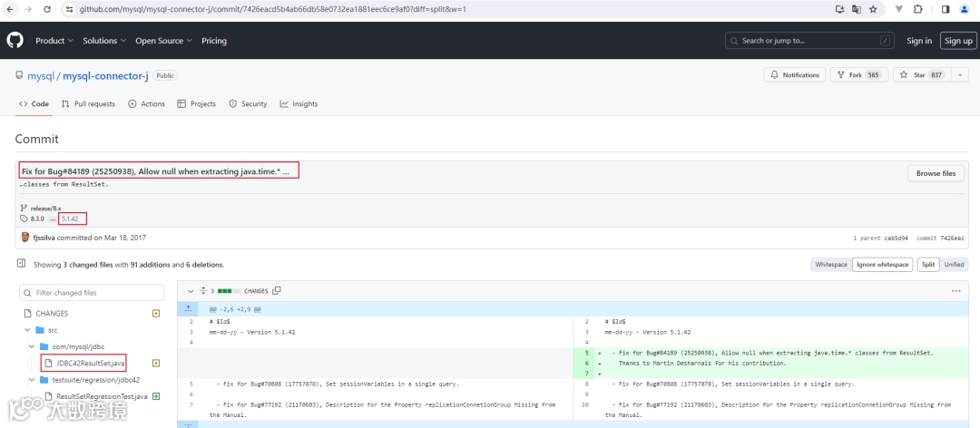Switch to the Insights tab
Image resolution: width=980 pixels, height=428 pixels.
(x=299, y=103)
